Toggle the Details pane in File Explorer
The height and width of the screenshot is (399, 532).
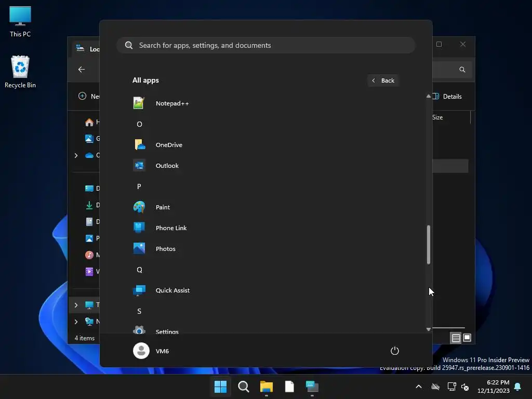448,96
